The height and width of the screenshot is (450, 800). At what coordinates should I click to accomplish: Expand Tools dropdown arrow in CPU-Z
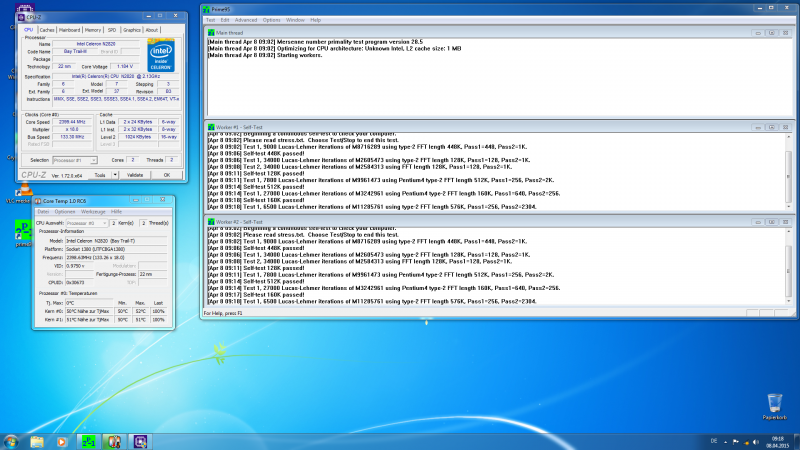tap(115, 175)
